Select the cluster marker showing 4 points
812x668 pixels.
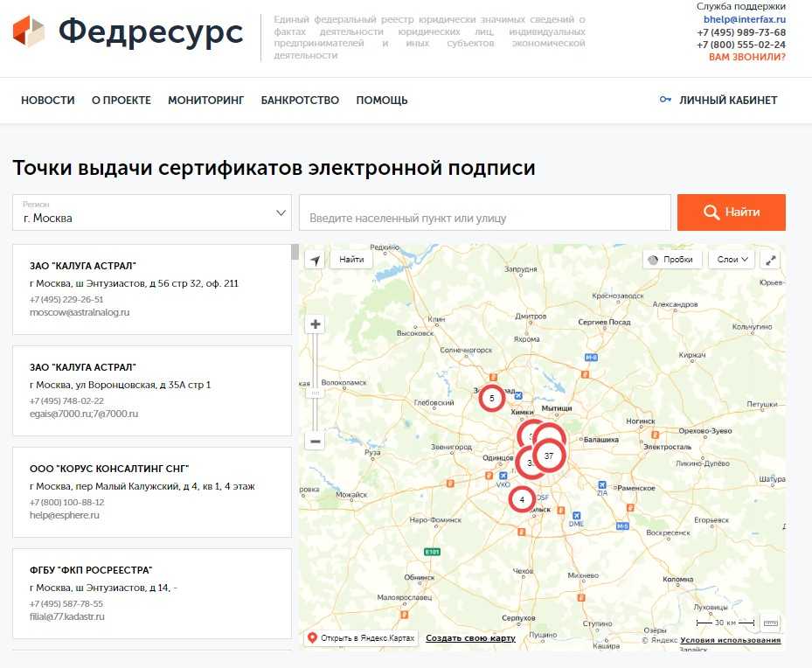pos(522,500)
